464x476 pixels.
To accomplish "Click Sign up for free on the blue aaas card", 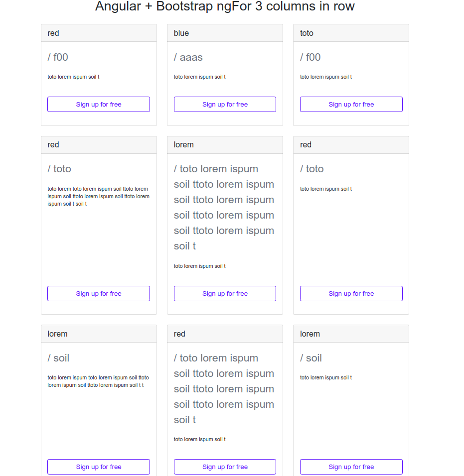I will (x=225, y=104).
